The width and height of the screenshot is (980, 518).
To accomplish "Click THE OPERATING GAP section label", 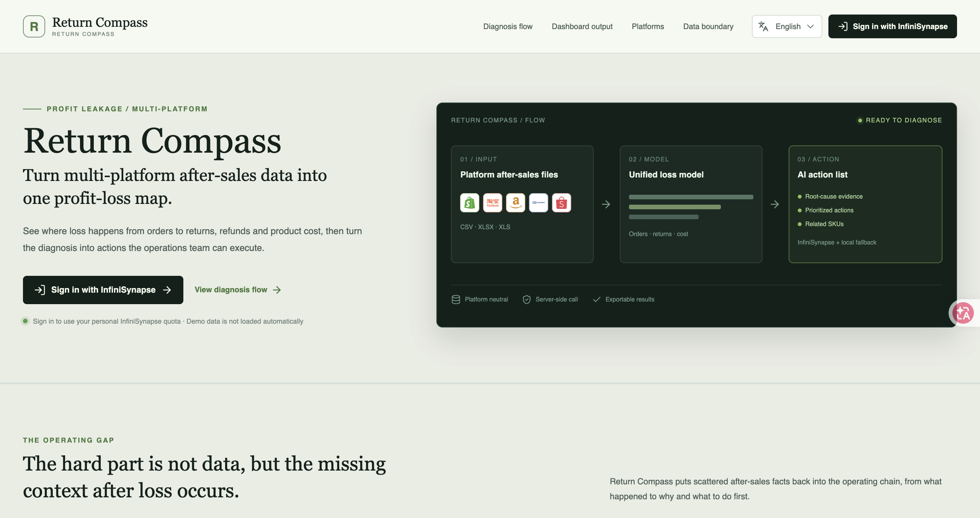I will [x=69, y=440].
